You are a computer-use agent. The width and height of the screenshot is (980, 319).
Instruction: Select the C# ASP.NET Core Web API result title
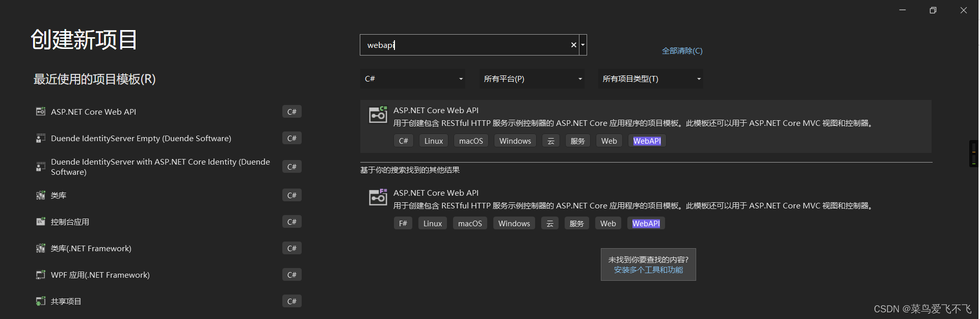(x=436, y=110)
